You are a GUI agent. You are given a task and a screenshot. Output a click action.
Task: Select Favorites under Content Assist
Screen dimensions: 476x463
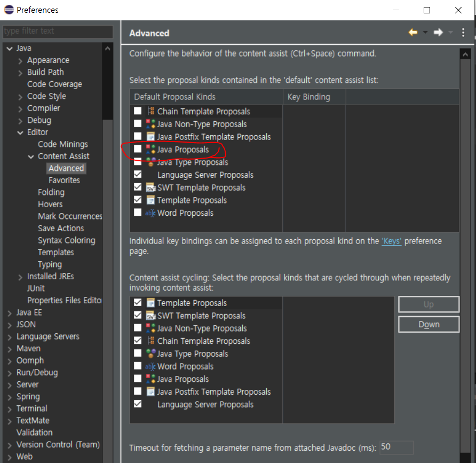(64, 180)
